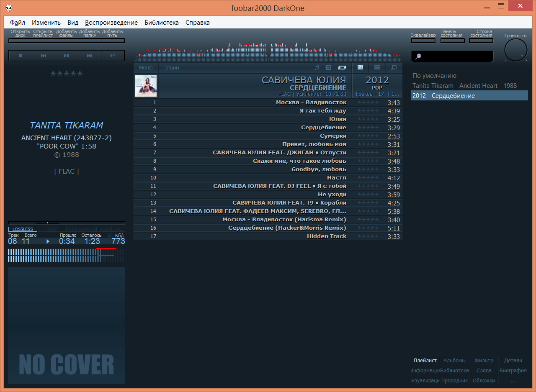Switch to the Альбомы tab
The image size is (536, 392).
(454, 360)
